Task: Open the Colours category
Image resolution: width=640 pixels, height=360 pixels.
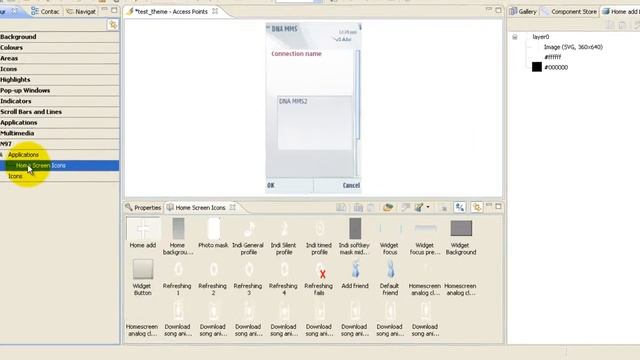Action: point(60,47)
